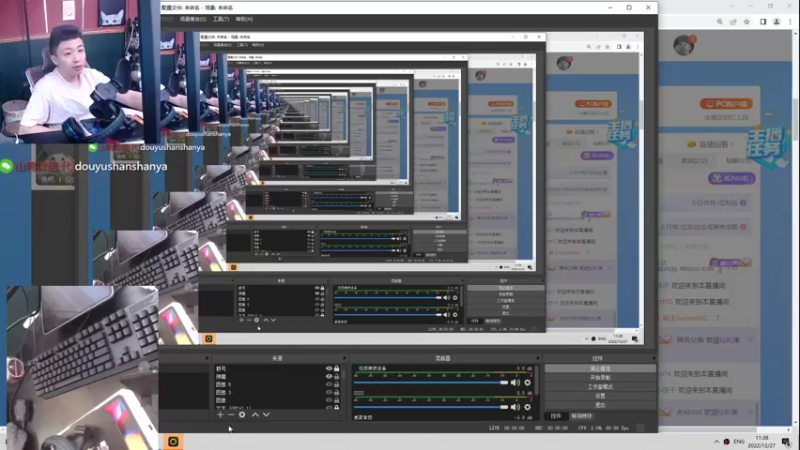Adjust first mixer channel volume slider
800x450 pixels.
[430, 382]
